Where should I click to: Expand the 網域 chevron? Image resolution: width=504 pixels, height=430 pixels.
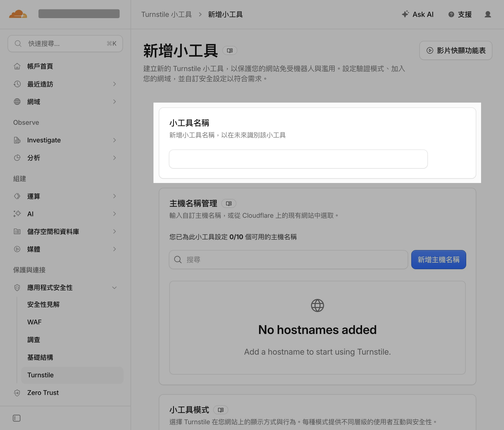[115, 102]
